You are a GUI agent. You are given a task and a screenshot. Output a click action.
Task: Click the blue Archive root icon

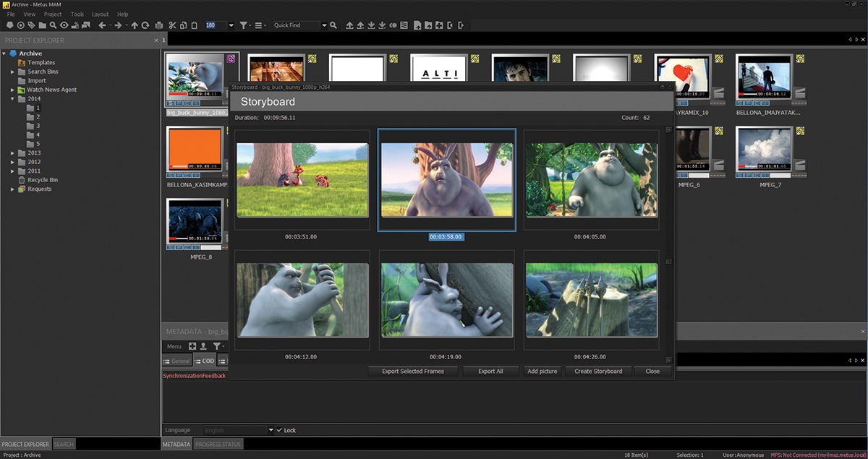click(x=13, y=53)
